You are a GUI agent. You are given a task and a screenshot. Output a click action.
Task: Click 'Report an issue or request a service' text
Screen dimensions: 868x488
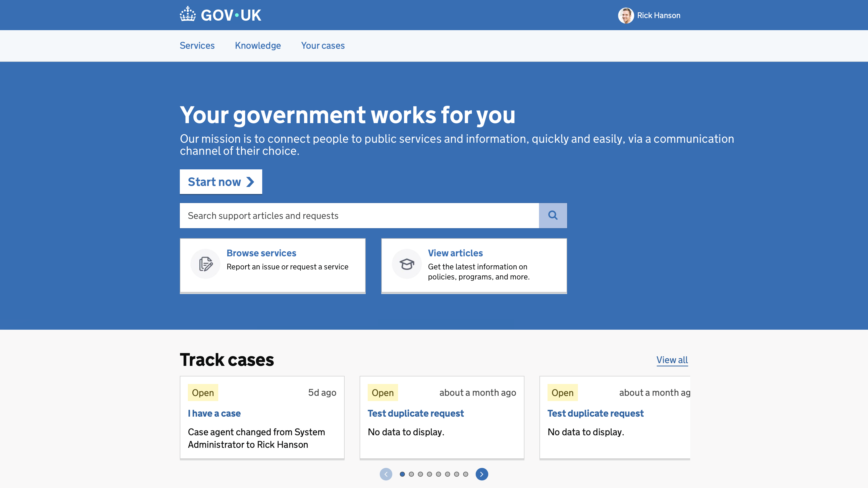coord(287,267)
